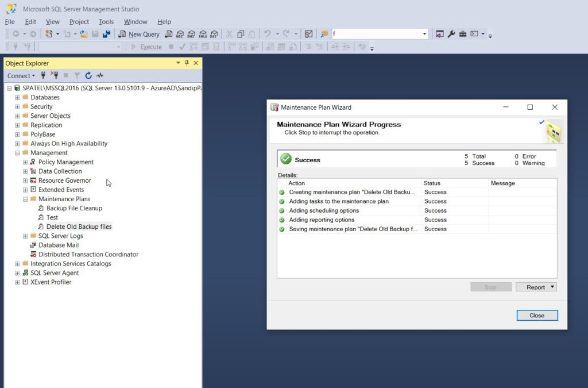Click the Find in Files icon
588x388 pixels.
(324, 34)
